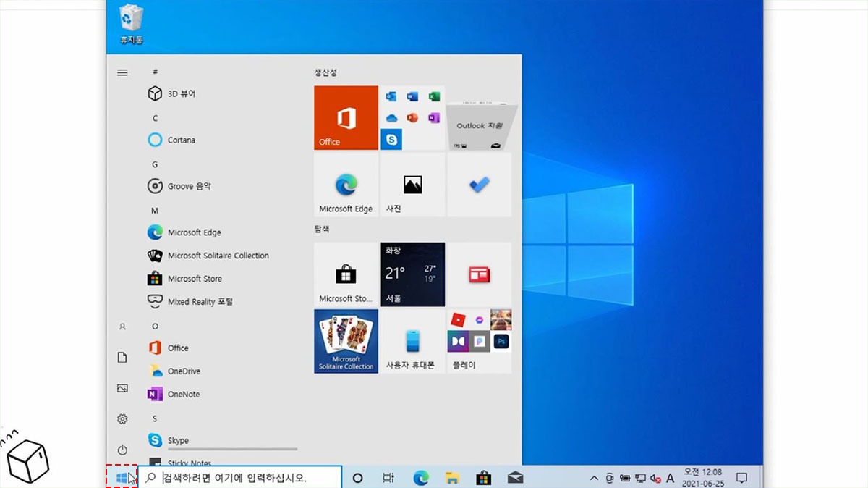Open the Microsoft Edge tile
Screen dimensions: 868x488
pos(346,185)
